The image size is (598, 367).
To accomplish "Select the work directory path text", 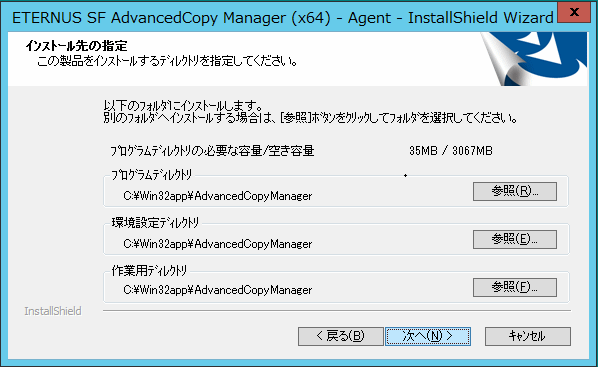I will coord(217,290).
